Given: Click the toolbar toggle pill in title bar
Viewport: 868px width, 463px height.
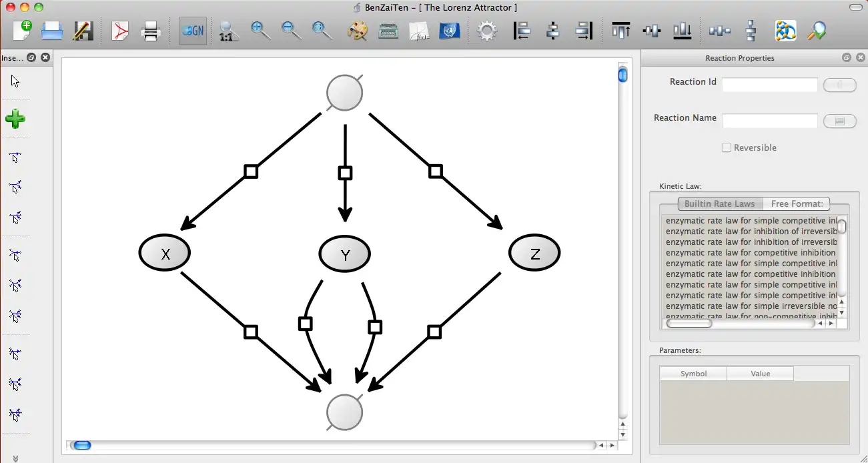Looking at the screenshot, I should pos(855,7).
